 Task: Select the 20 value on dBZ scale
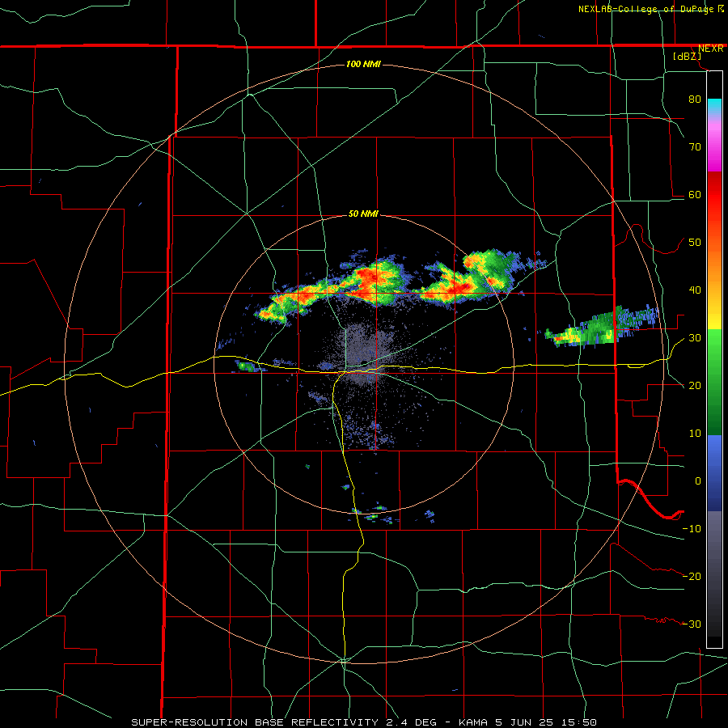pos(695,385)
